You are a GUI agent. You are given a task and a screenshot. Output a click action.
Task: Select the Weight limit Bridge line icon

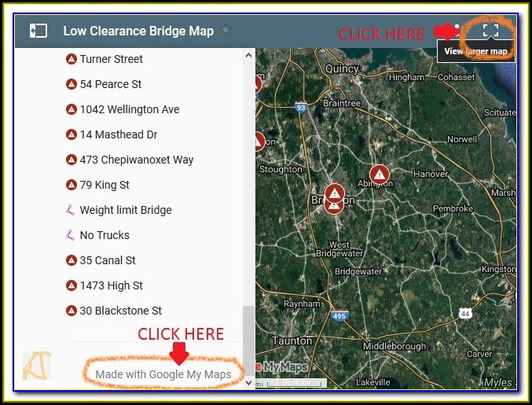70,210
